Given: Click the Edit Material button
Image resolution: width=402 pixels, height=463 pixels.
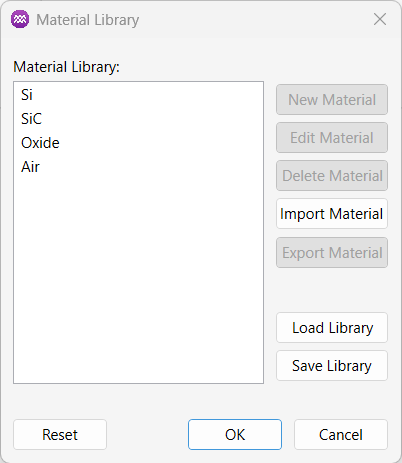Looking at the screenshot, I should tap(332, 138).
